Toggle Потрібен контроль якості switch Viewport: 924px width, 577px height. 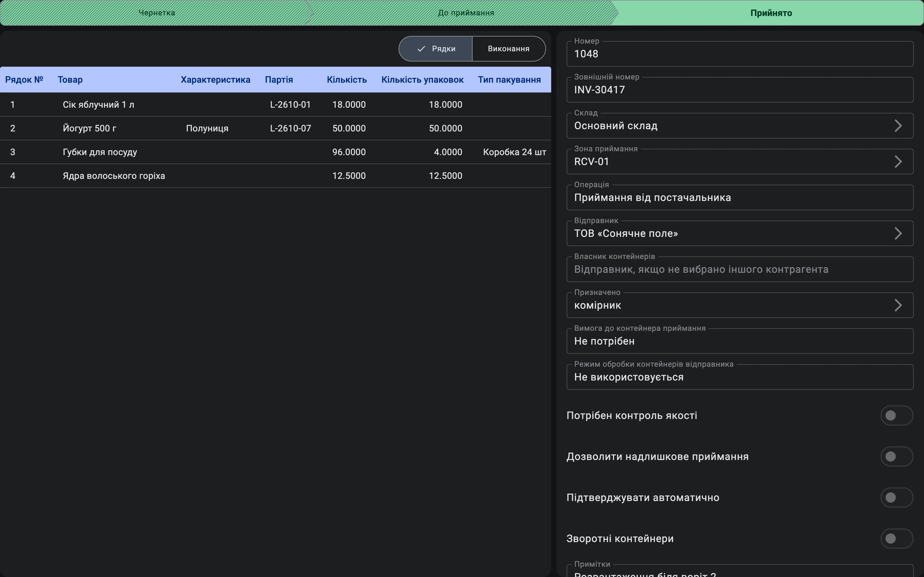(x=896, y=415)
